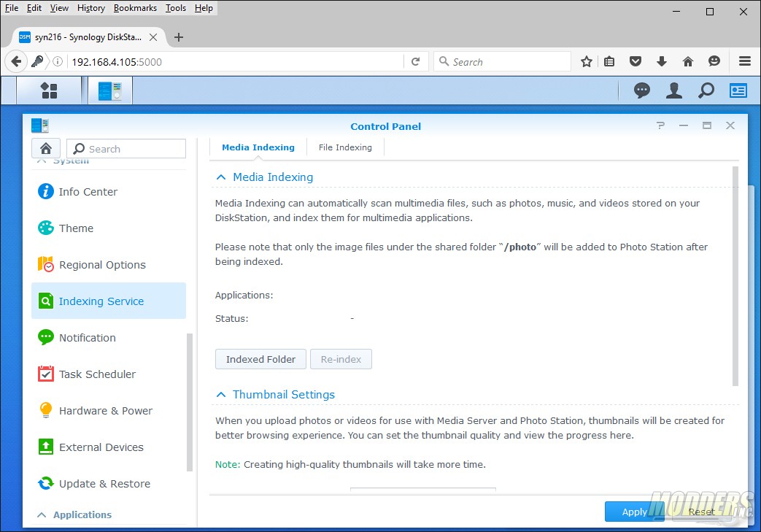
Task: Click the Hardware & Power bulb icon
Action: click(x=46, y=410)
